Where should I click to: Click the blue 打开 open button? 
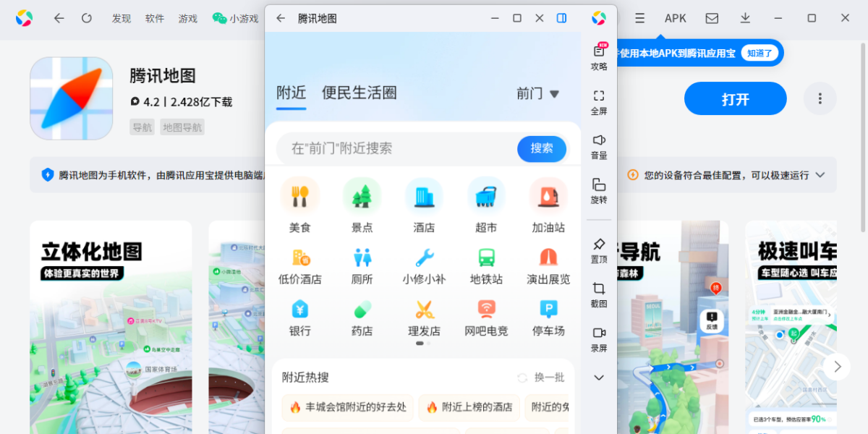735,98
